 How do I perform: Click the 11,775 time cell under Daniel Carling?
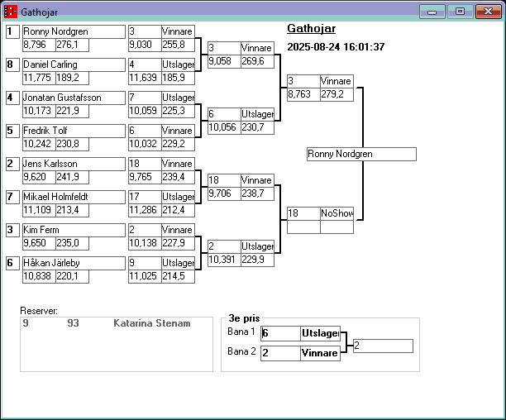point(39,78)
